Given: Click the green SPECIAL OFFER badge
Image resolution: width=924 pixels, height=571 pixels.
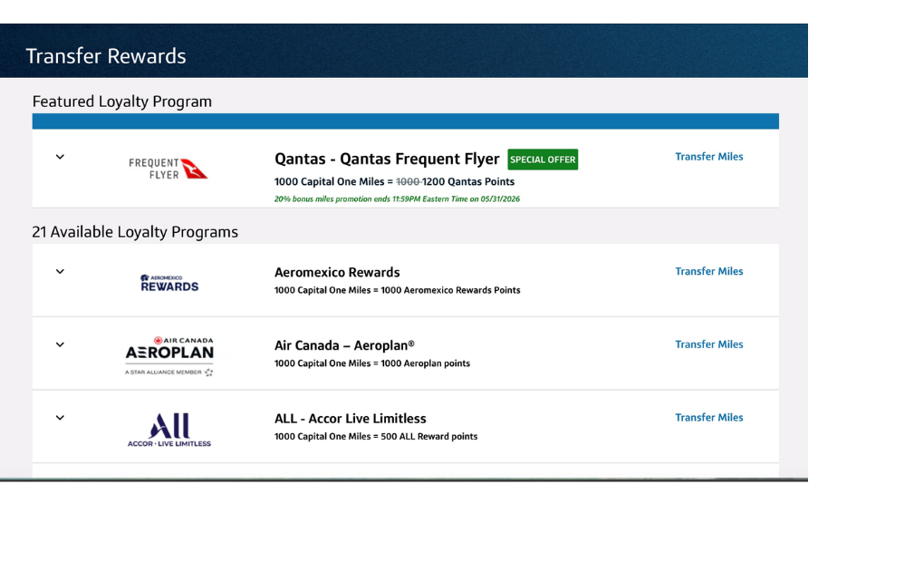Looking at the screenshot, I should point(543,160).
